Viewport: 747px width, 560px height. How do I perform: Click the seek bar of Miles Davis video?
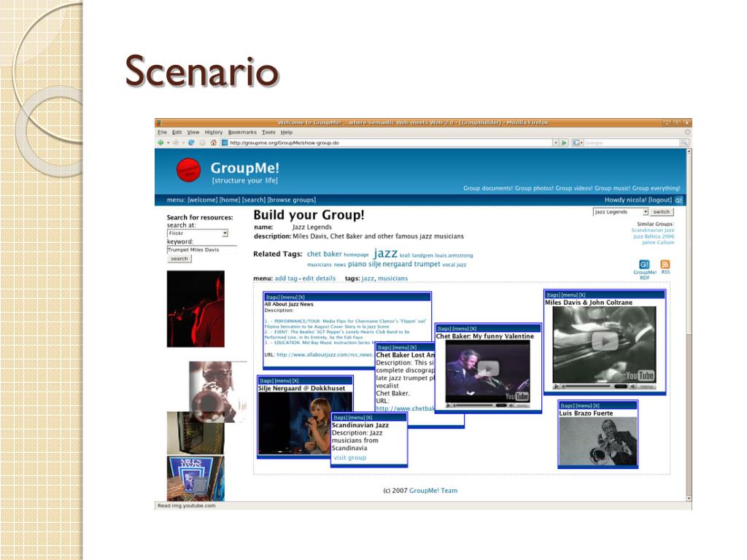(x=587, y=386)
